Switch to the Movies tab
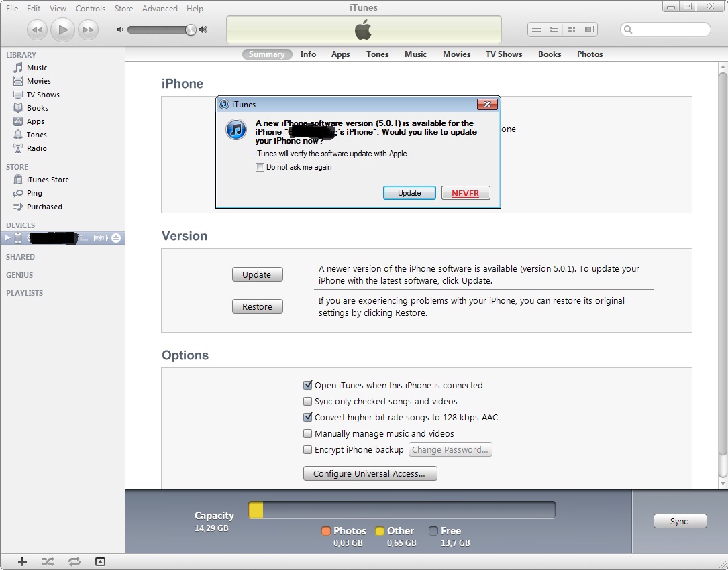Image resolution: width=728 pixels, height=570 pixels. (456, 54)
